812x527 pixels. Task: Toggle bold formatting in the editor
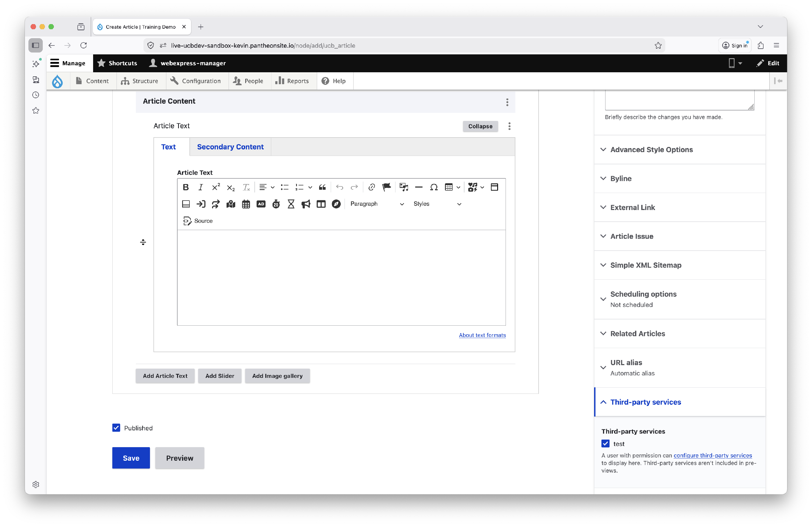(186, 187)
